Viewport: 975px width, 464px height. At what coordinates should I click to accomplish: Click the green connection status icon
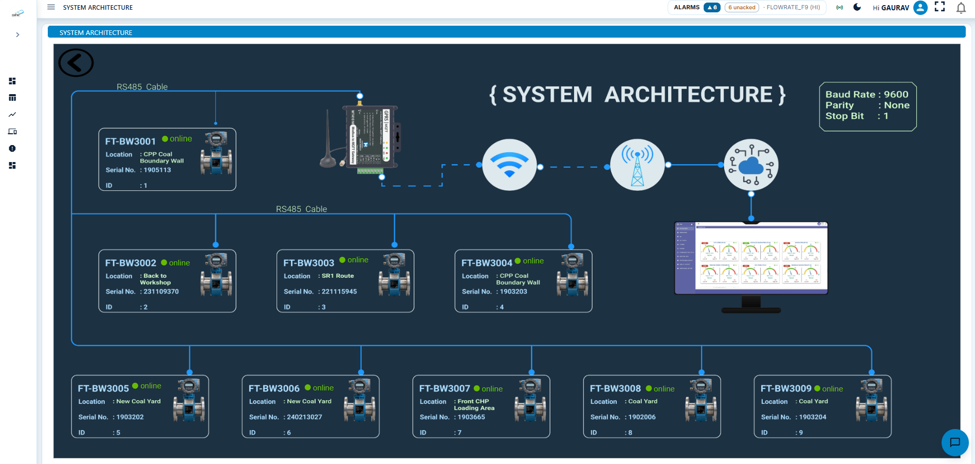coord(839,7)
